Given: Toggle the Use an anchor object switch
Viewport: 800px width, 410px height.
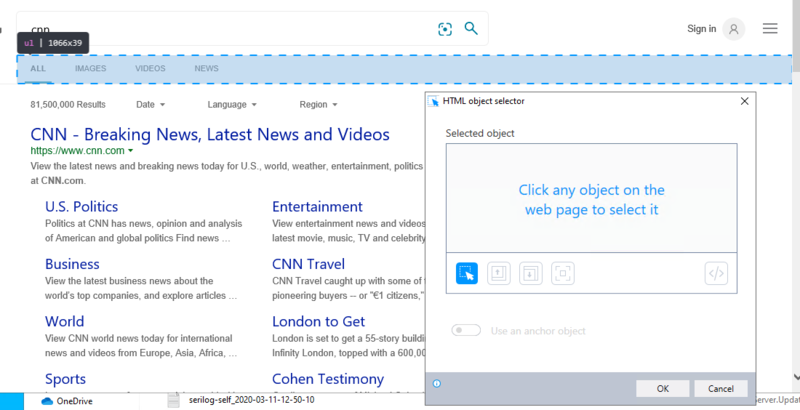Looking at the screenshot, I should tap(465, 330).
